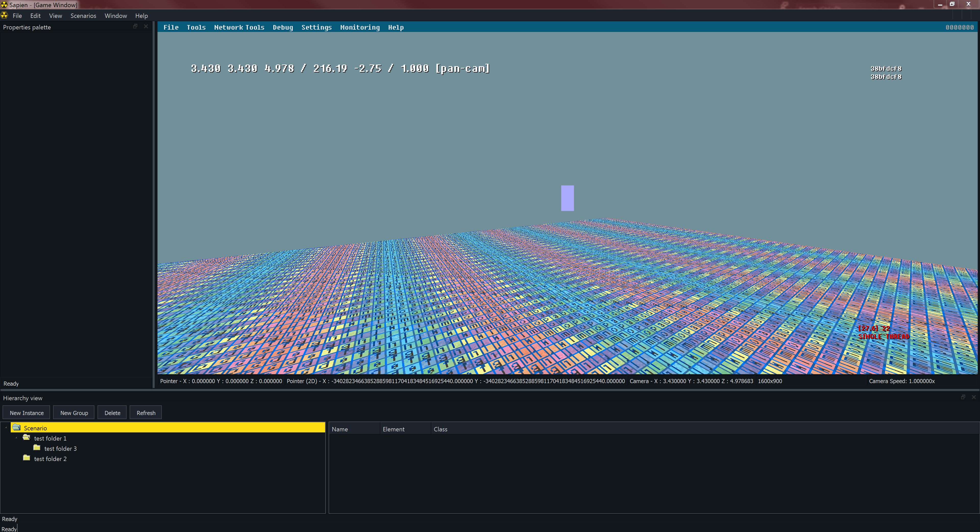Image resolution: width=980 pixels, height=532 pixels.
Task: Select test folder 2 in hierarchy
Action: click(50, 459)
